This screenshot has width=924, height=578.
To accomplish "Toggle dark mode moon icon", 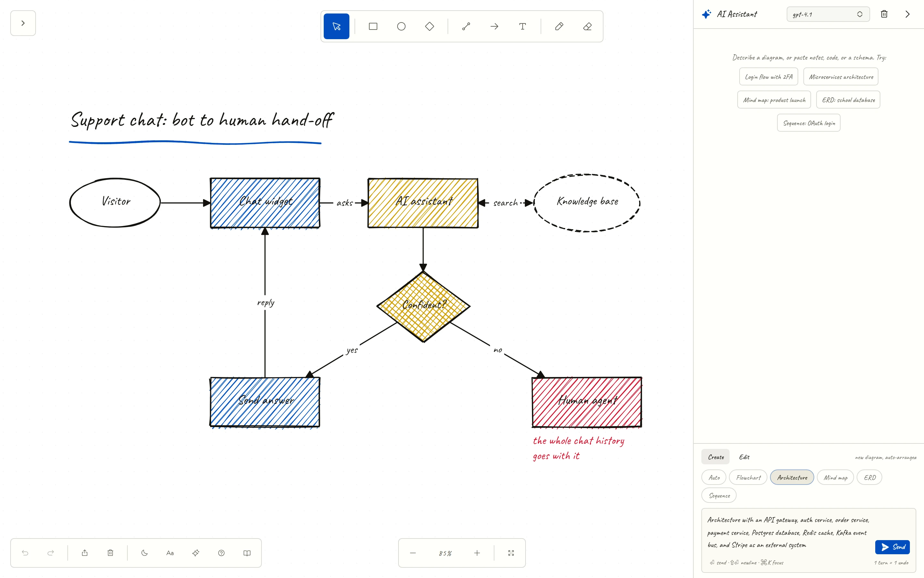I will [x=144, y=553].
